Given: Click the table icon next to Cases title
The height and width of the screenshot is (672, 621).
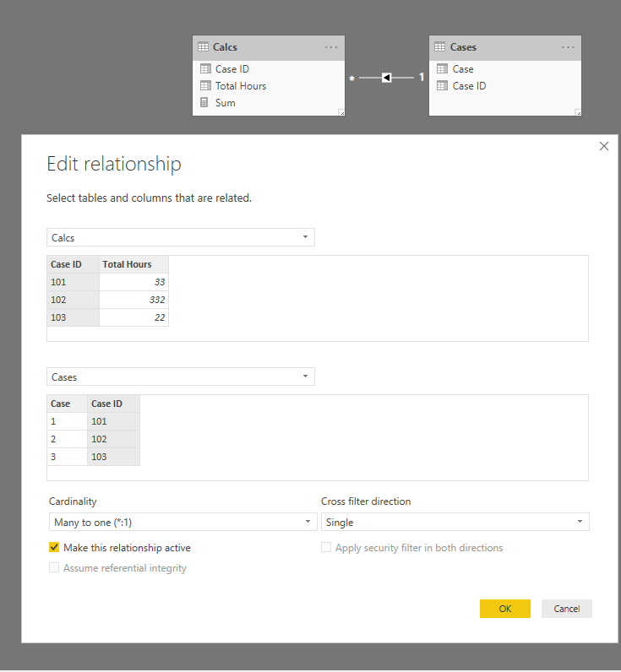Looking at the screenshot, I should (x=440, y=47).
